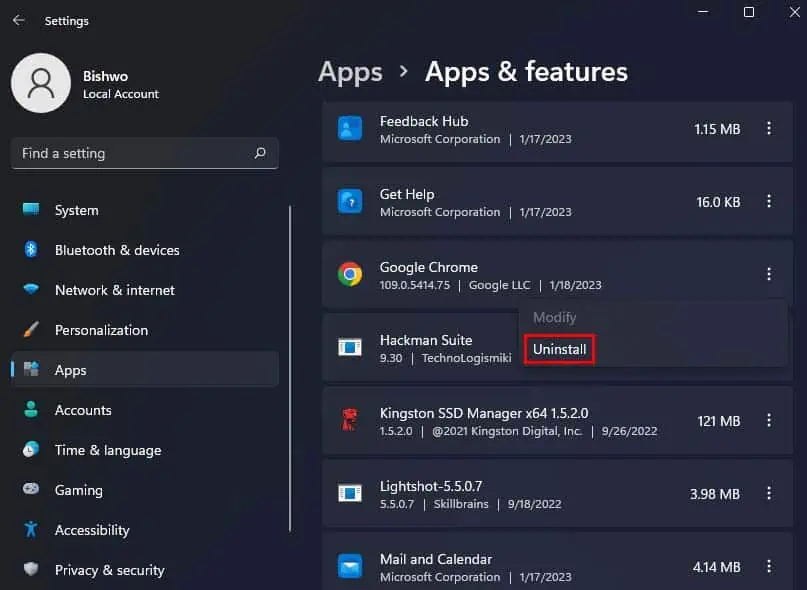
Task: Open more options for Get Help
Action: pyautogui.click(x=769, y=201)
